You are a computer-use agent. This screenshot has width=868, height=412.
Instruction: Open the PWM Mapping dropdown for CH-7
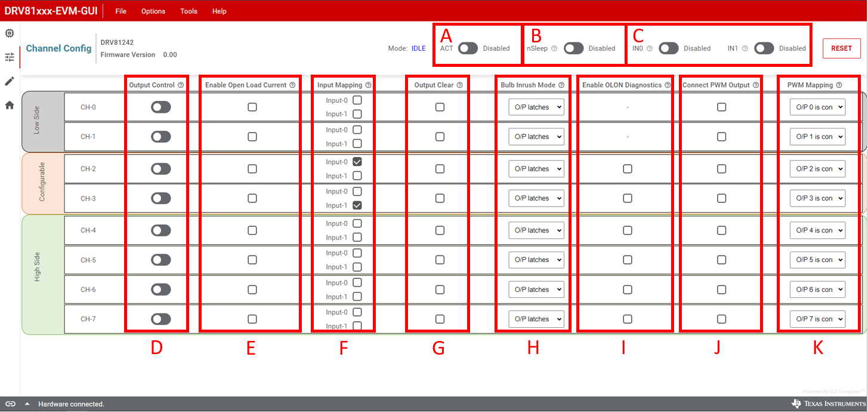(x=817, y=318)
